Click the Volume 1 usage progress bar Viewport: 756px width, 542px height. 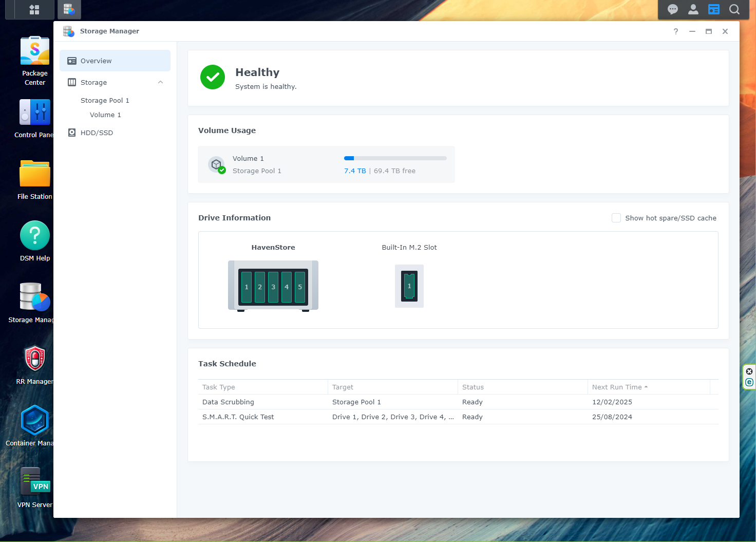[x=395, y=158]
